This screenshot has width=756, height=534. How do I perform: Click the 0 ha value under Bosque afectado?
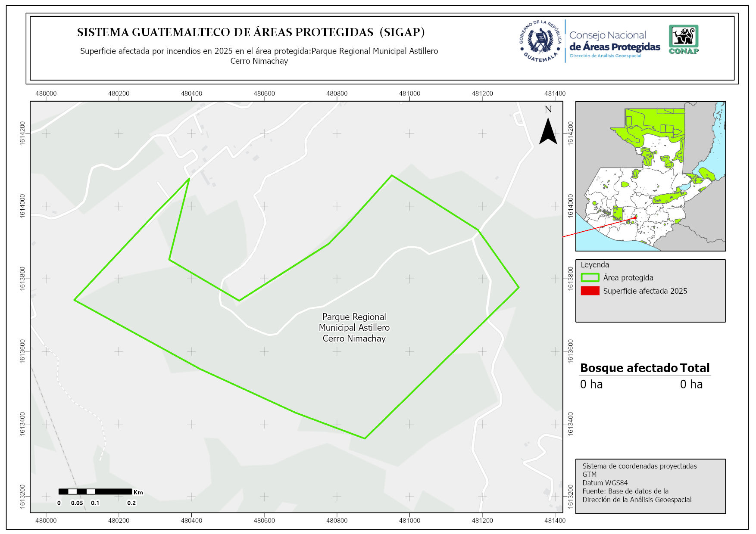tap(591, 384)
